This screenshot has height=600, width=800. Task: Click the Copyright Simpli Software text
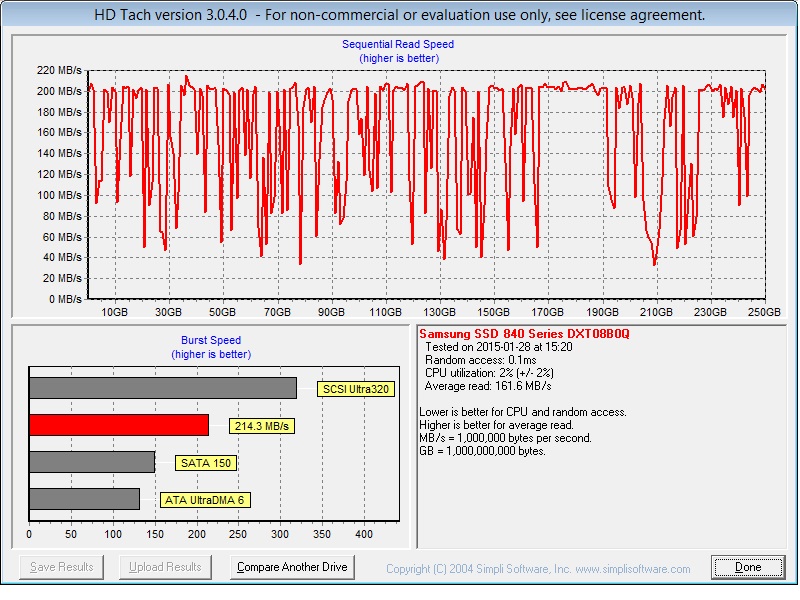tap(538, 569)
